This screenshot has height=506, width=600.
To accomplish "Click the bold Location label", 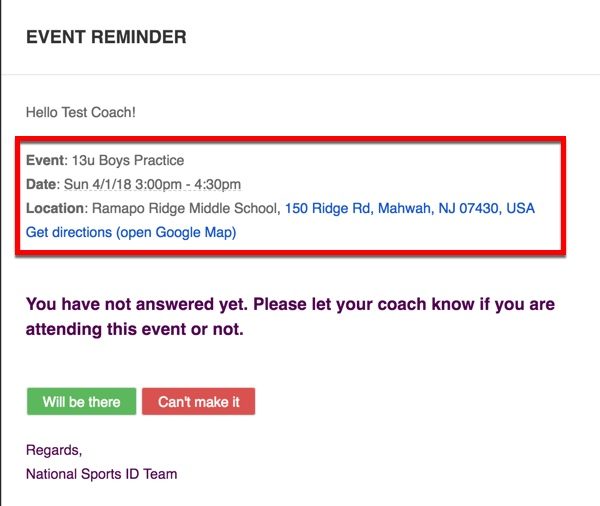I will pyautogui.click(x=55, y=208).
